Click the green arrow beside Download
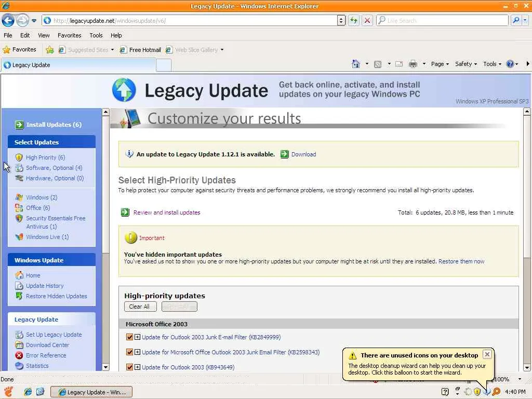The image size is (532, 399). click(284, 154)
